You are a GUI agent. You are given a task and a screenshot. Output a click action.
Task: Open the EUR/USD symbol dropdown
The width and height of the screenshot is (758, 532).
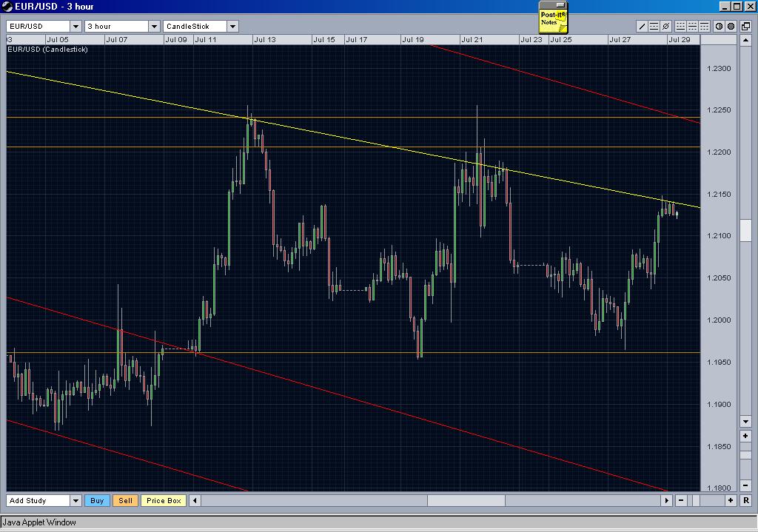pyautogui.click(x=76, y=25)
